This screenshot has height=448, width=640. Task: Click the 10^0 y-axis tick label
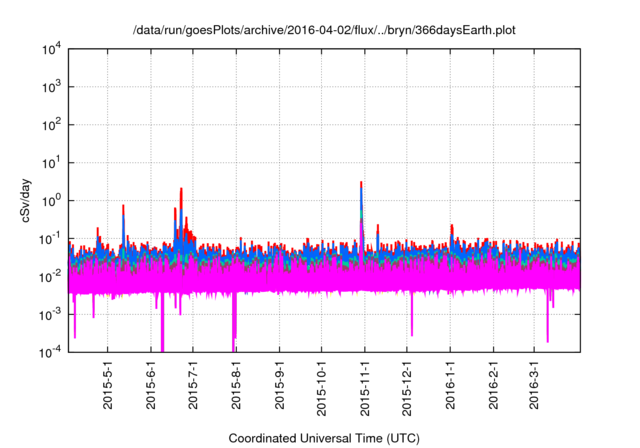[x=51, y=200]
